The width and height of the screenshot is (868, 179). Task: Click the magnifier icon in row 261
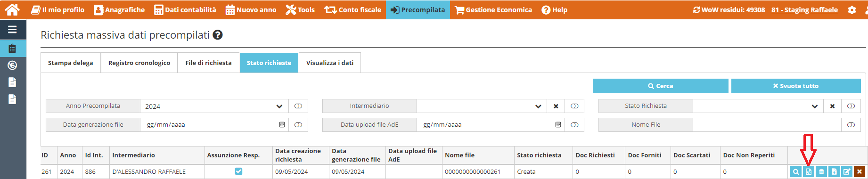[795, 172]
